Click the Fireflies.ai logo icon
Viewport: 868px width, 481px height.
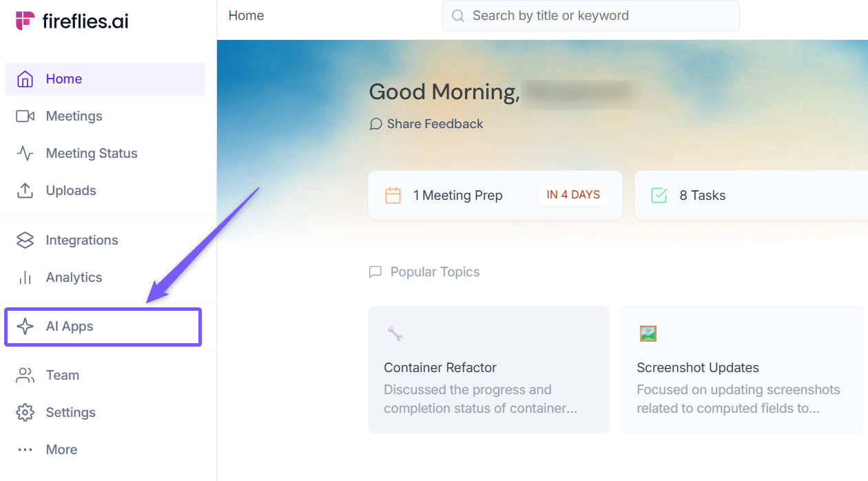click(x=25, y=21)
